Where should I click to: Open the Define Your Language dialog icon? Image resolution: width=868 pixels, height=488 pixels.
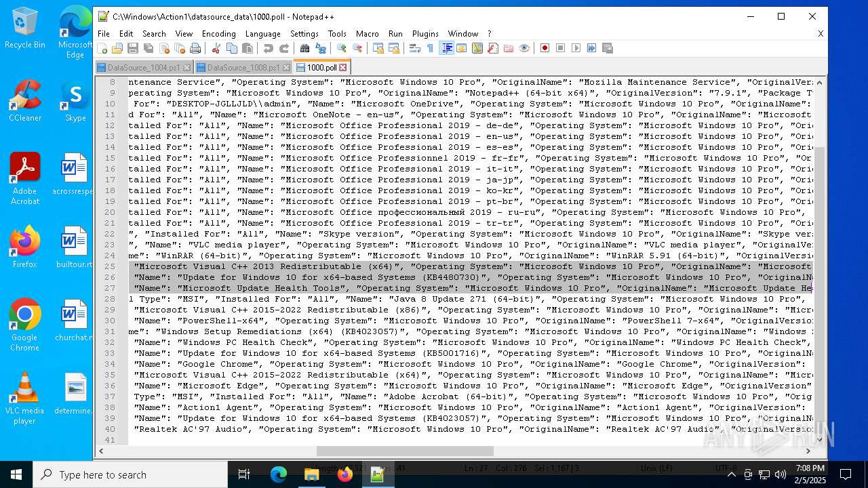coord(462,48)
